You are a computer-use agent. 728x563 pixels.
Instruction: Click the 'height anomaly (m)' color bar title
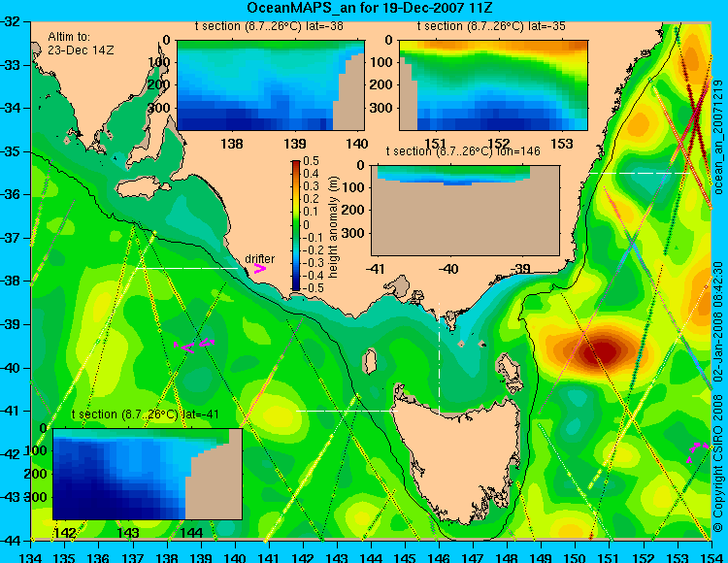click(x=333, y=227)
